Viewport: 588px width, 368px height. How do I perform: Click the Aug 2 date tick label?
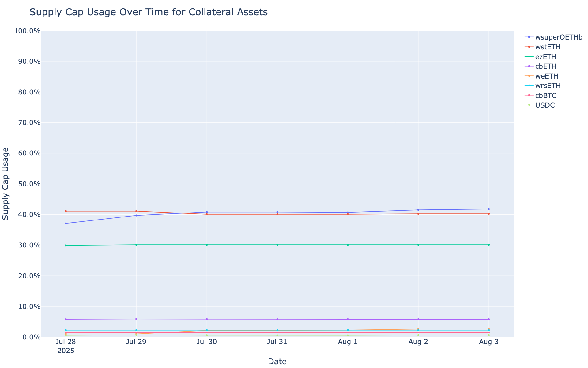(418, 342)
